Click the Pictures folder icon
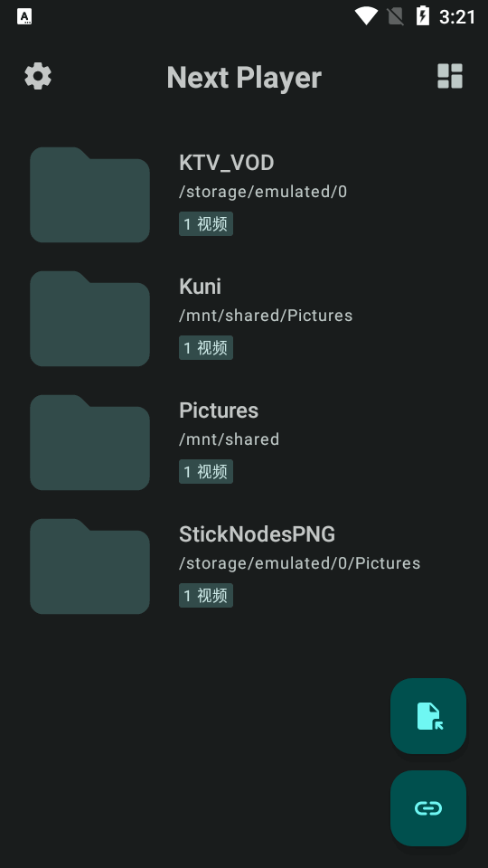488x868 pixels. coord(89,443)
